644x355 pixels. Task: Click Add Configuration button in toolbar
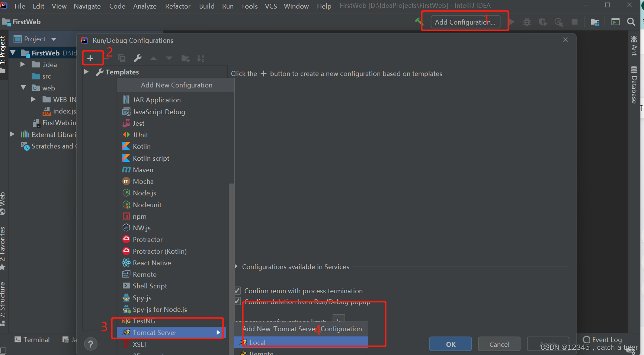click(x=465, y=22)
